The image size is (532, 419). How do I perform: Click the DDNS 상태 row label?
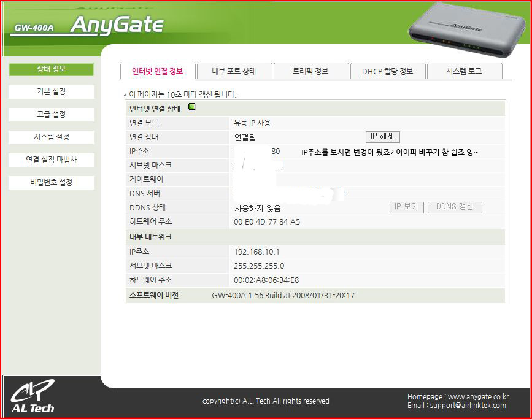tap(148, 207)
